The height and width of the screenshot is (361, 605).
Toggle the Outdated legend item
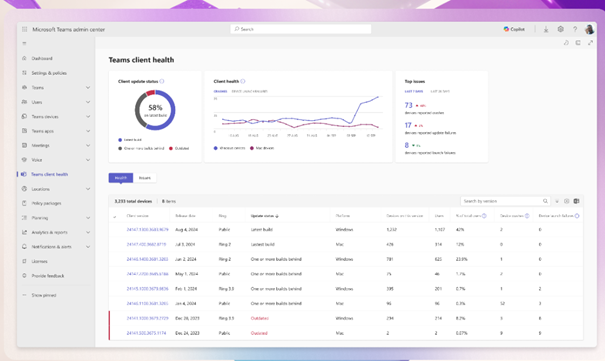coord(179,148)
